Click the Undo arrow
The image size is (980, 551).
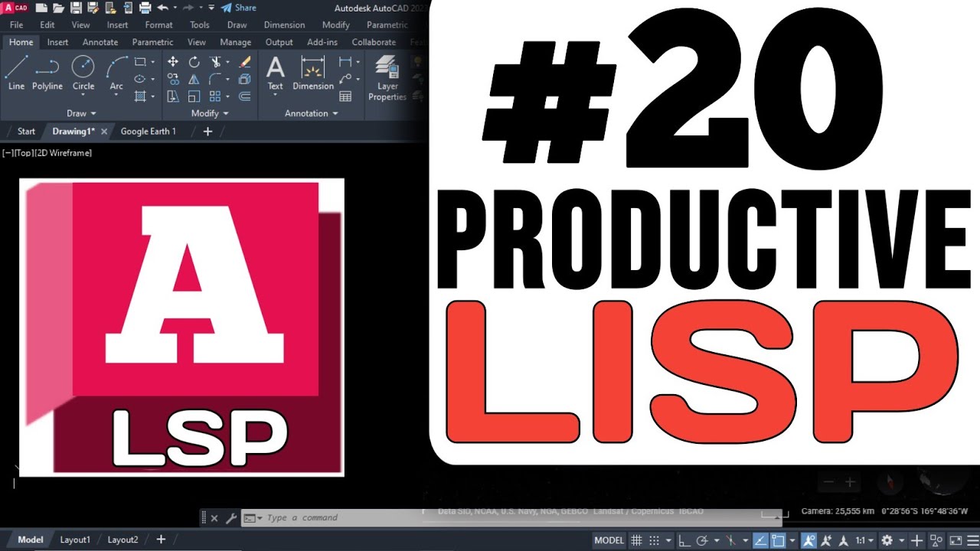pyautogui.click(x=162, y=8)
